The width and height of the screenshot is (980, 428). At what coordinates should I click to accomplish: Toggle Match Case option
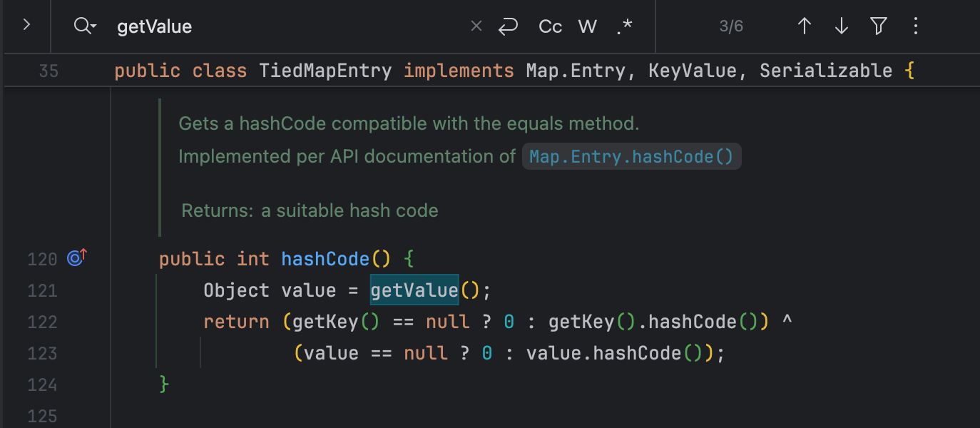click(550, 26)
